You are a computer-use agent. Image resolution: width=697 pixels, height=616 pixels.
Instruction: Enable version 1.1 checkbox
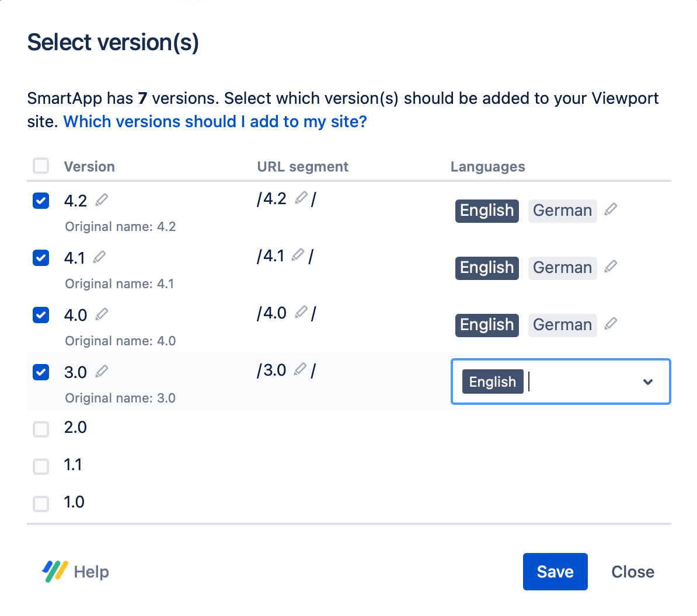tap(40, 466)
